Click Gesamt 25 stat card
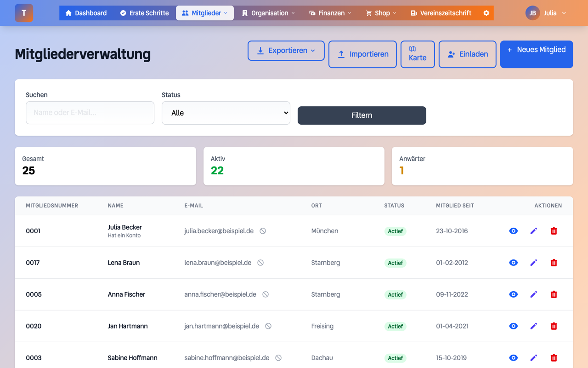The height and width of the screenshot is (368, 588). click(x=105, y=166)
